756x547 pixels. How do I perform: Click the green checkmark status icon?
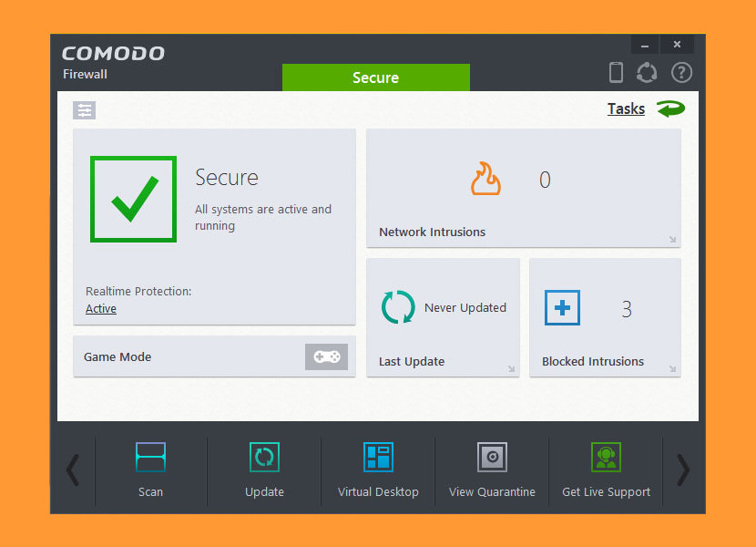click(x=134, y=199)
